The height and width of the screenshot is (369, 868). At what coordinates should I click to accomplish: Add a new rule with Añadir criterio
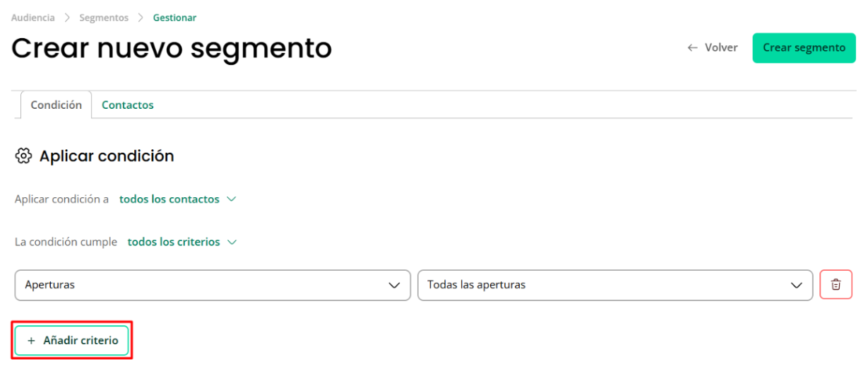[72, 341]
